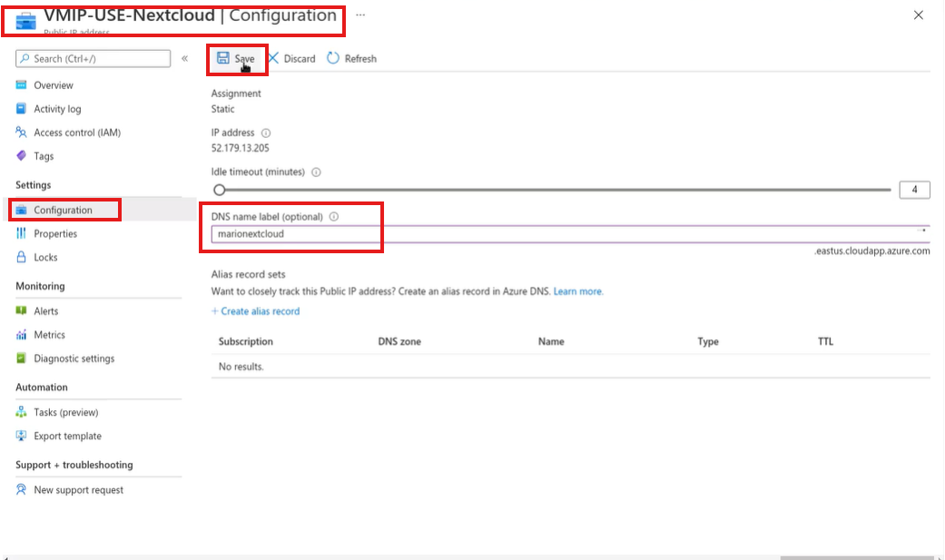Image resolution: width=945 pixels, height=560 pixels.
Task: Click the Diagnostic settings icon
Action: point(21,358)
